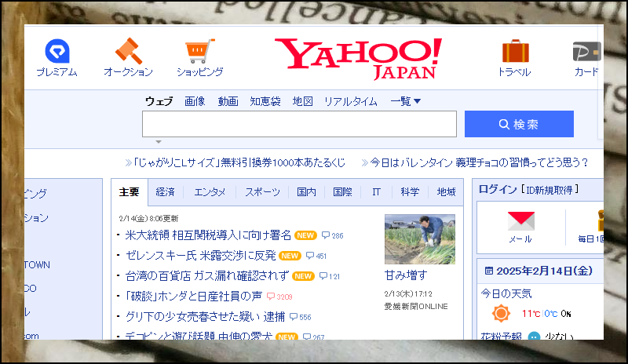
Task: Open the じゃがりこLサイズ promo link
Action: click(239, 162)
